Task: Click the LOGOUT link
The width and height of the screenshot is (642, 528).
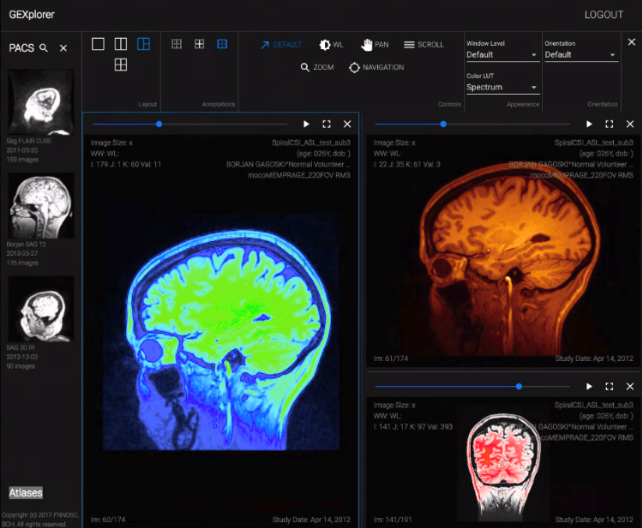Action: pos(603,15)
